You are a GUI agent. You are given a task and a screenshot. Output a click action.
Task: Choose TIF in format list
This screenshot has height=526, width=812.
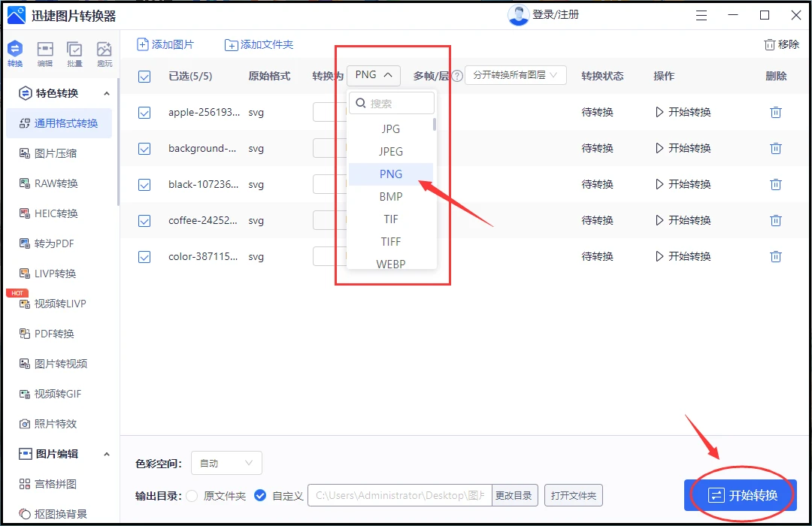tap(391, 219)
